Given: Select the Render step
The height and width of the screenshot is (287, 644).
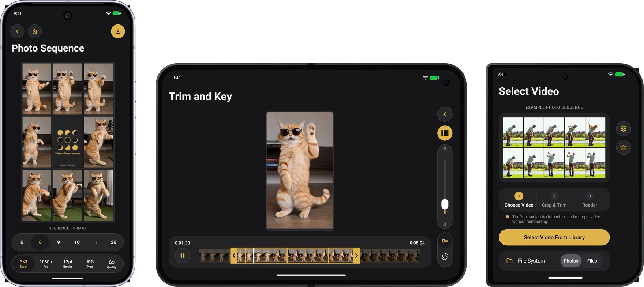Looking at the screenshot, I should point(589,200).
